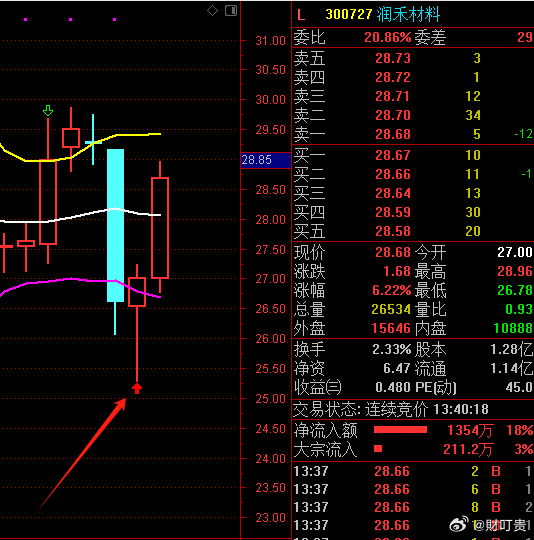534x540 pixels.
Task: Click the diamond icon above the chart
Action: (x=212, y=11)
